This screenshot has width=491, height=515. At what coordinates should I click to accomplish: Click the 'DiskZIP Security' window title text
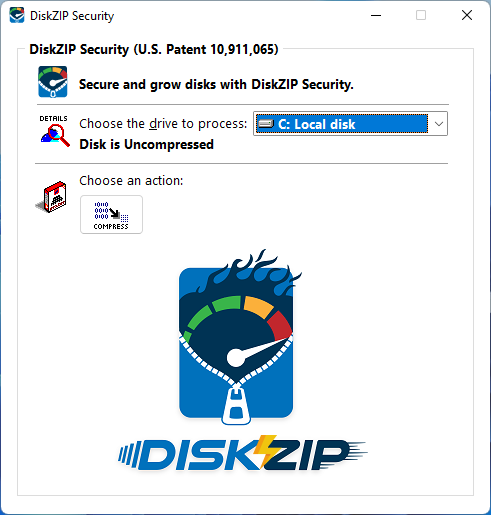pyautogui.click(x=72, y=16)
